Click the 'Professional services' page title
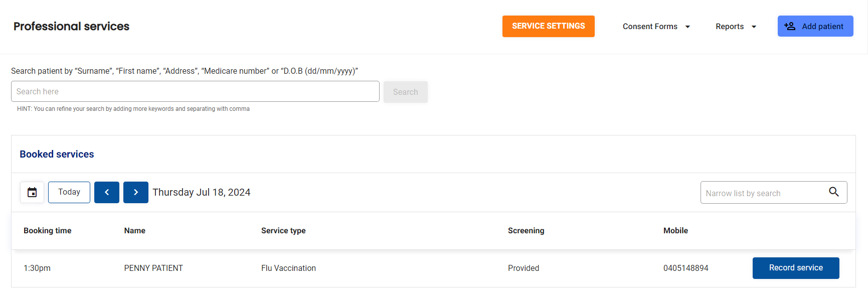The height and width of the screenshot is (298, 868). [x=71, y=26]
